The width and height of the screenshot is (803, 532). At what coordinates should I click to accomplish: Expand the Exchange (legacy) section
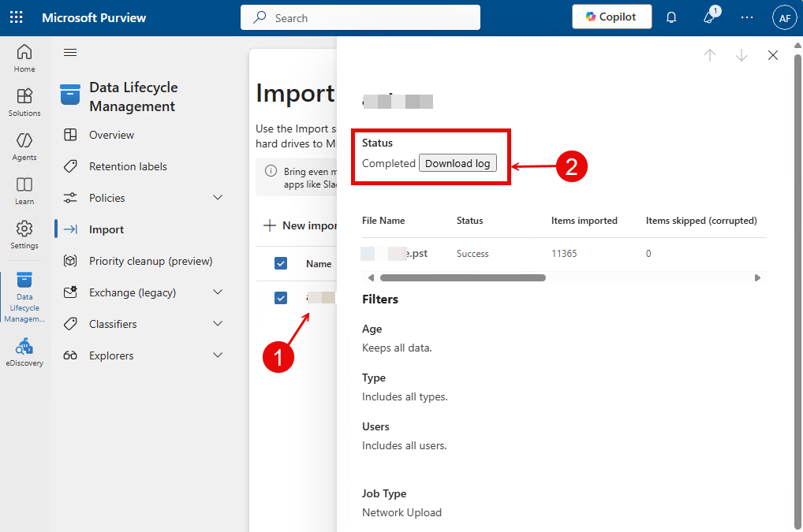[218, 292]
